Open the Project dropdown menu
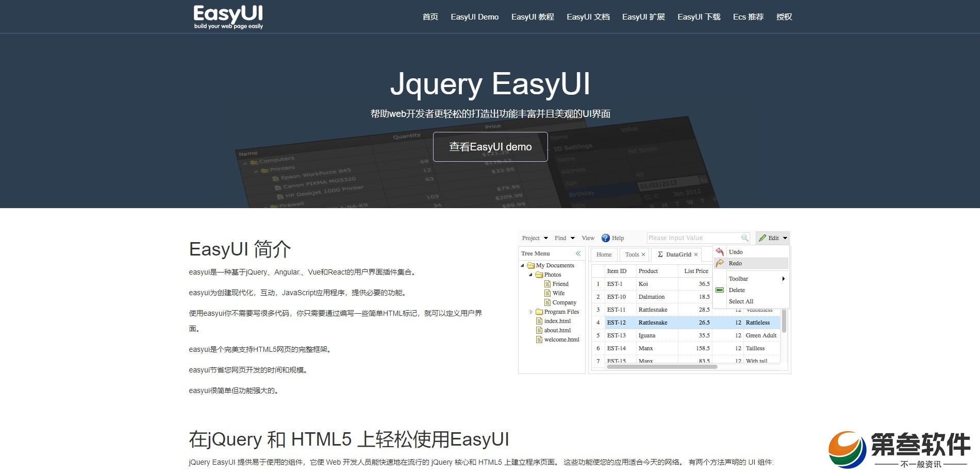 pyautogui.click(x=535, y=238)
